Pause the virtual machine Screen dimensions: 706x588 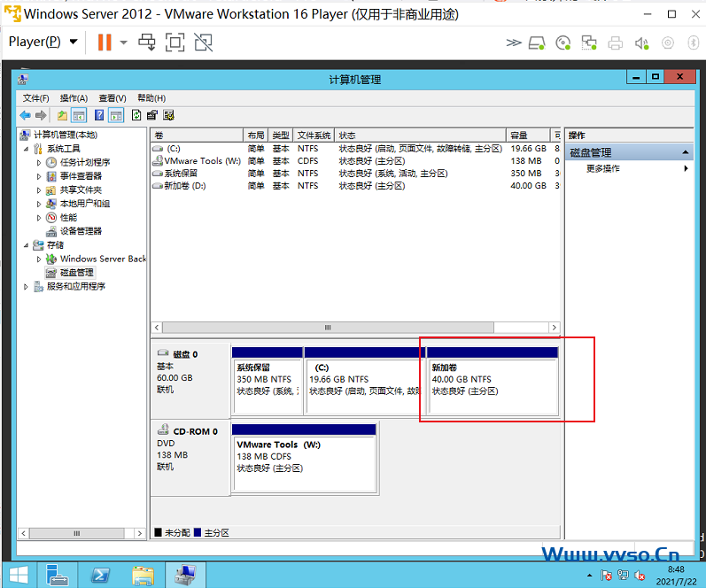[105, 43]
